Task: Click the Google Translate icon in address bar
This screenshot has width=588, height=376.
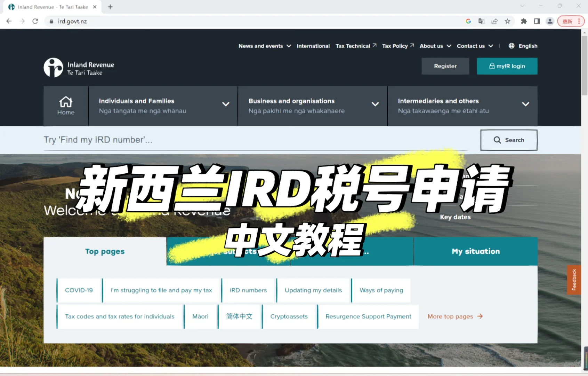Action: (481, 21)
